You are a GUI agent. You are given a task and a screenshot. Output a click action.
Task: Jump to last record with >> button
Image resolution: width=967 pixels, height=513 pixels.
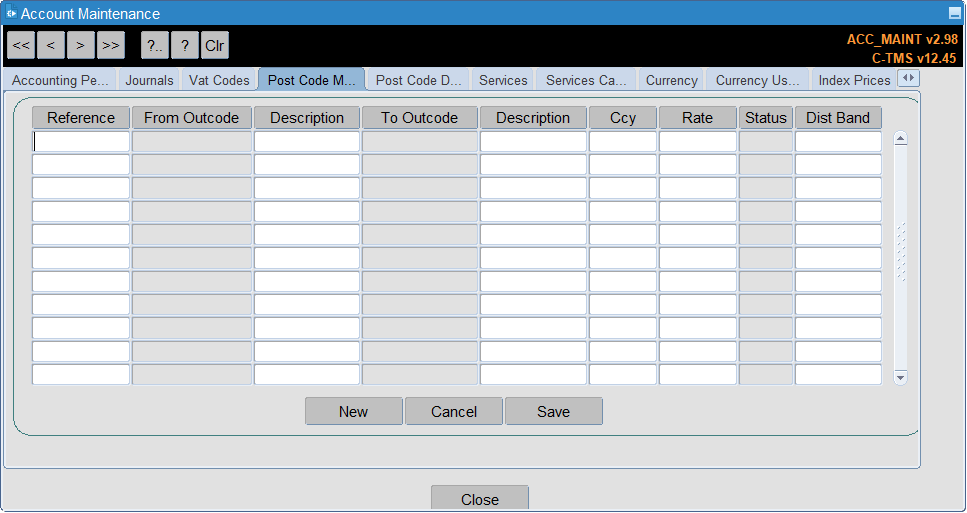pyautogui.click(x=111, y=46)
